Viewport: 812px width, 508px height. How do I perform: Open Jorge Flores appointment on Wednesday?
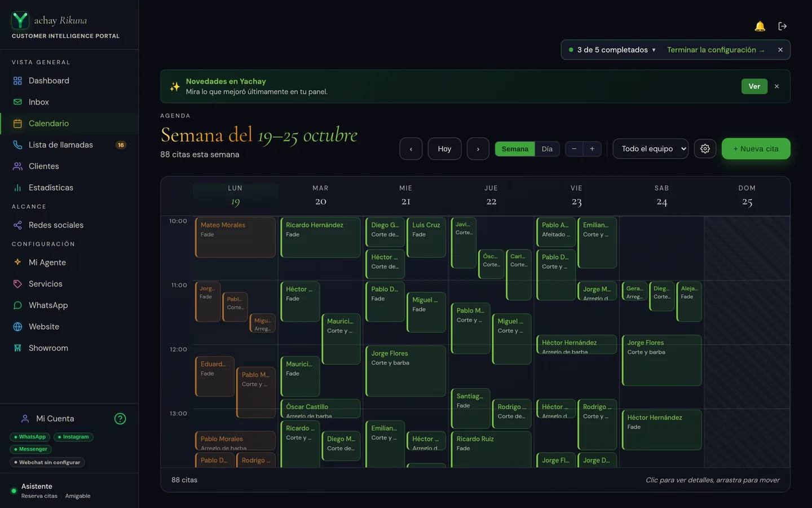point(405,371)
